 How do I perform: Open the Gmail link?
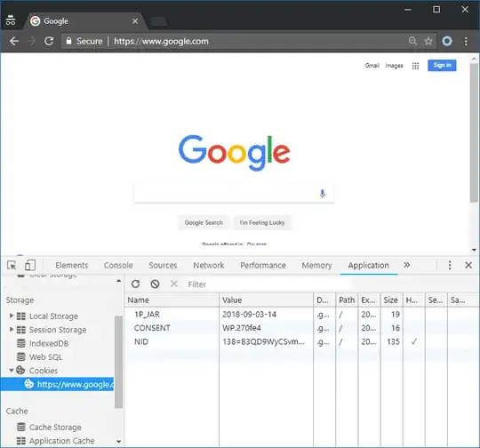point(372,66)
